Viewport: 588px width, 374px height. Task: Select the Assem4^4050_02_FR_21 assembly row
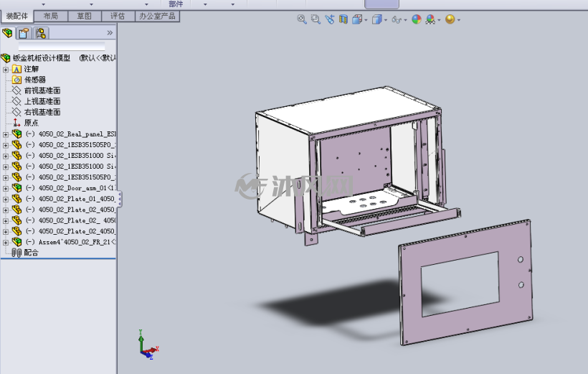tap(64, 242)
